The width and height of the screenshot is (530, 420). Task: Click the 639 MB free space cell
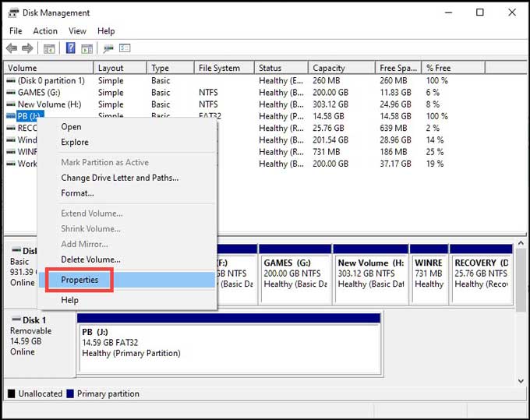click(x=394, y=128)
